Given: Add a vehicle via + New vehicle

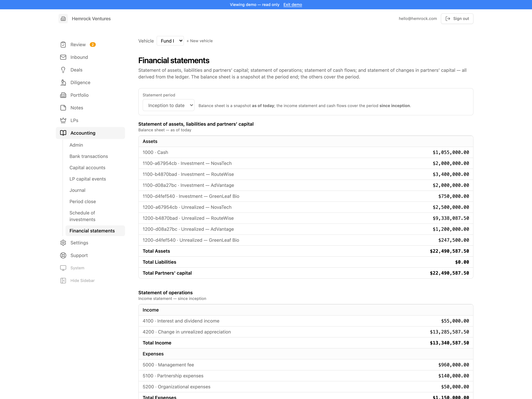Looking at the screenshot, I should [x=199, y=41].
